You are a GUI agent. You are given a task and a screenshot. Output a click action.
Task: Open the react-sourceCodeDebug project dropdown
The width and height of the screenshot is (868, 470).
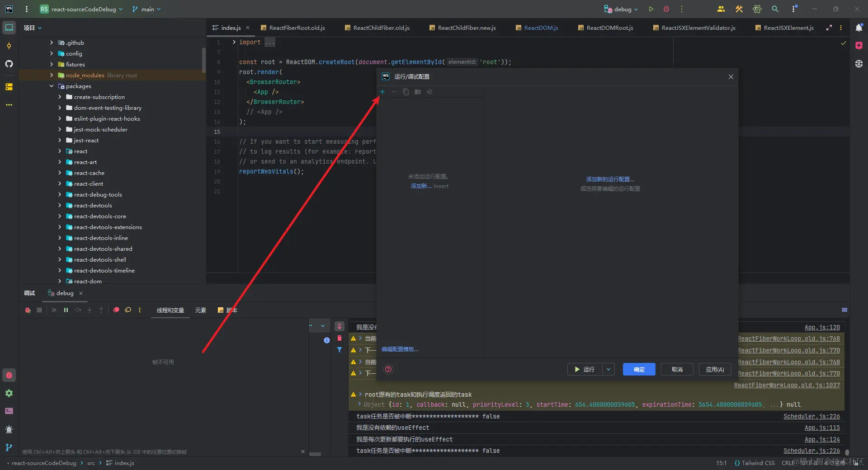81,9
